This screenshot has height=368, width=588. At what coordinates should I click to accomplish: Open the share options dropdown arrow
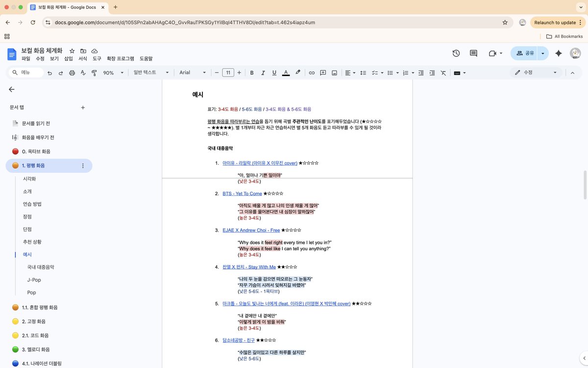point(543,53)
